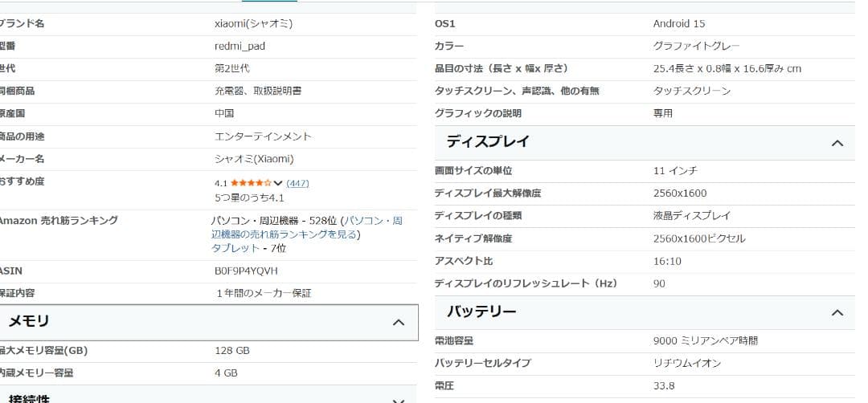Click the 2560x1600 maximum resolution value
The height and width of the screenshot is (403, 868).
679,193
